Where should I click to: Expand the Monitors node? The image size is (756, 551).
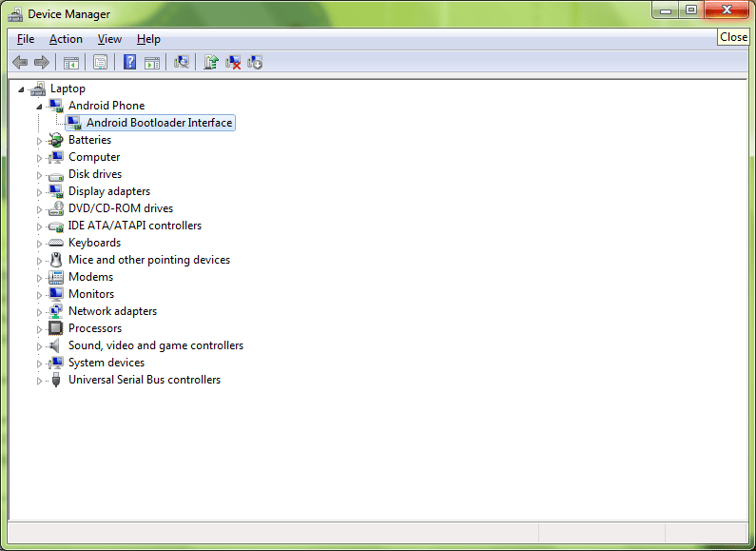coord(39,295)
